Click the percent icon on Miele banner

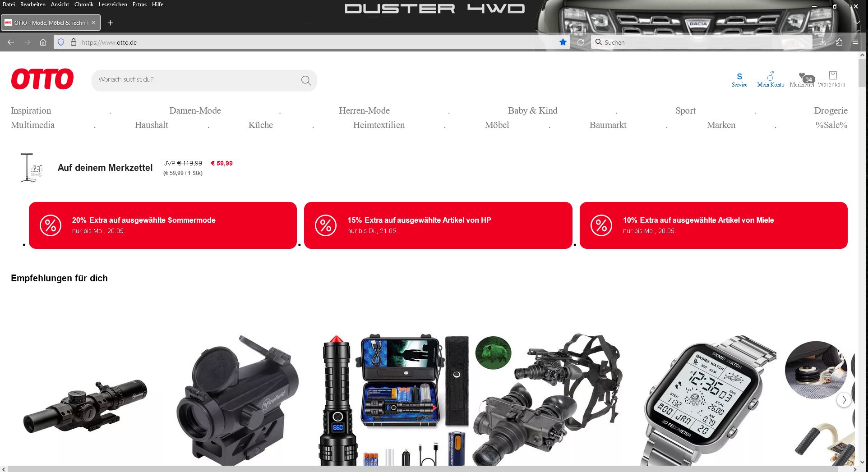[601, 225]
